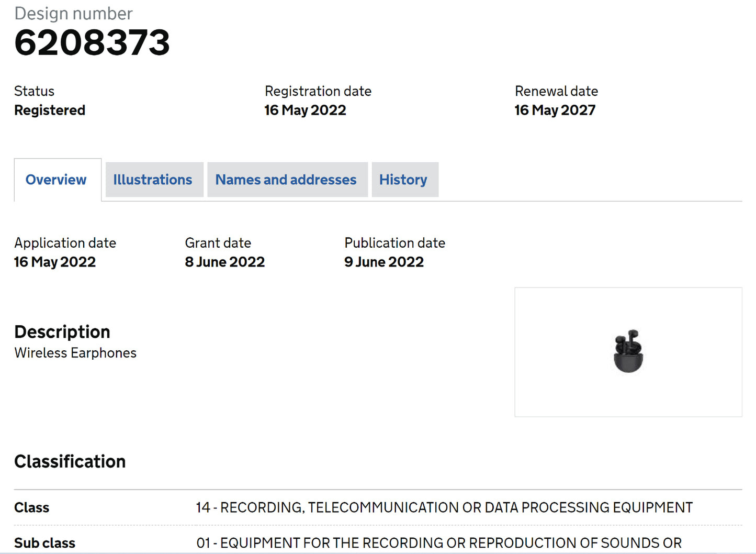Image resolution: width=756 pixels, height=554 pixels.
Task: Click the renewal date 16 May 2027
Action: [x=555, y=110]
